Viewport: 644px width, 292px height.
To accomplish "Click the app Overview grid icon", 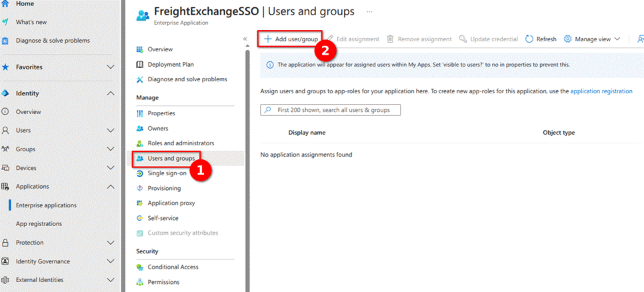I will coord(139,49).
